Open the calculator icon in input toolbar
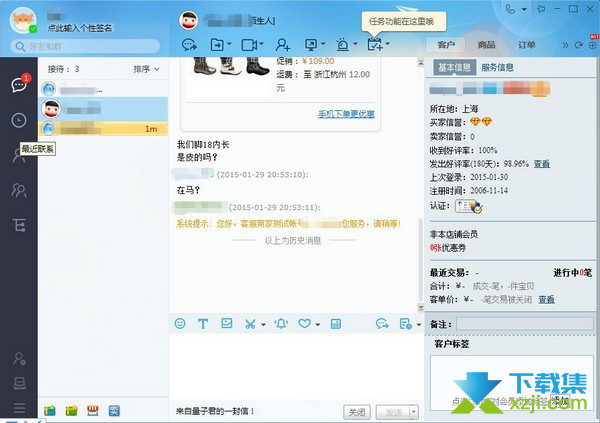This screenshot has height=423, width=600. [x=336, y=324]
